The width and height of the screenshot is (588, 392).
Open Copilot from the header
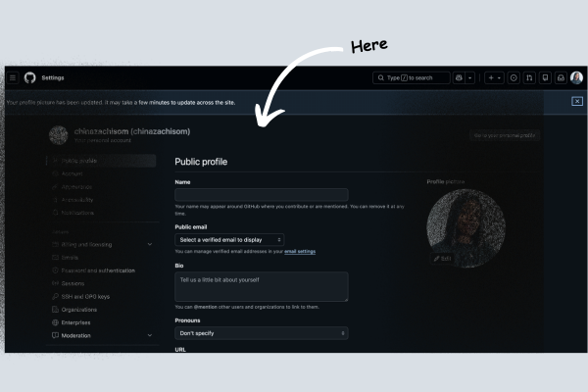tap(460, 77)
